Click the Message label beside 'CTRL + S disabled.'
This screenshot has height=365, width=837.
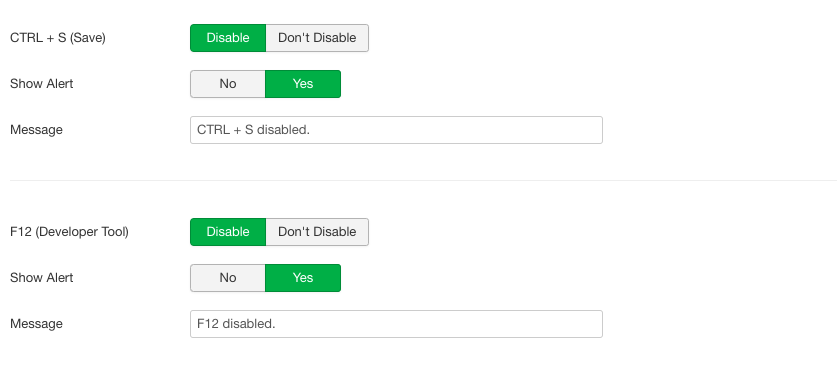point(36,130)
